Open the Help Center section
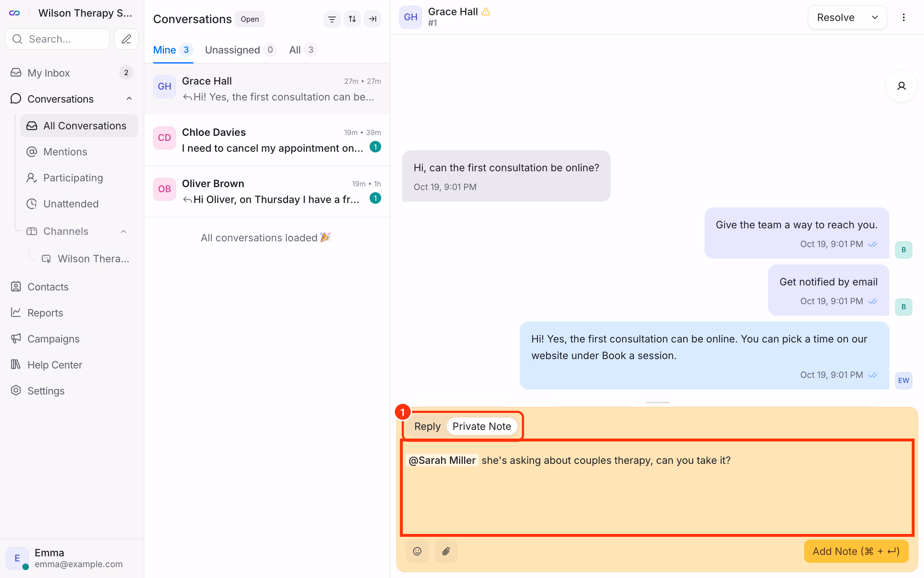Image resolution: width=924 pixels, height=578 pixels. coord(72,365)
